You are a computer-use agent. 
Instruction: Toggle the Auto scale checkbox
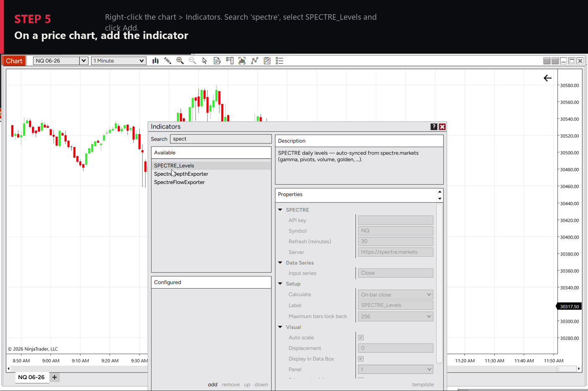(361, 338)
